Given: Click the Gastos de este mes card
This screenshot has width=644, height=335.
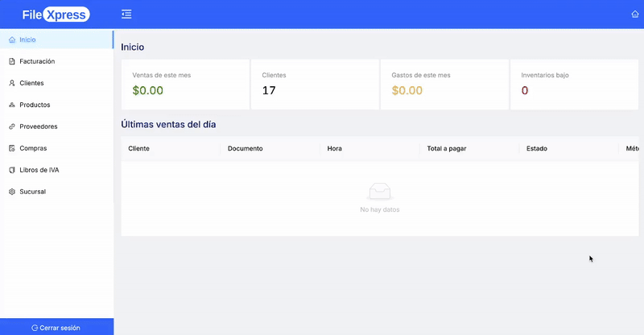Looking at the screenshot, I should click(x=444, y=85).
